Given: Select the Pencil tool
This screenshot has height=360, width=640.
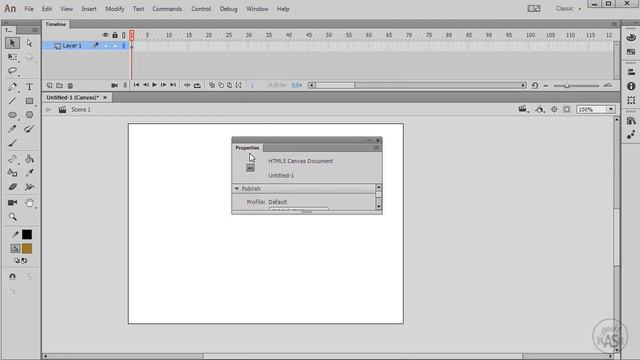Looking at the screenshot, I should [12, 129].
